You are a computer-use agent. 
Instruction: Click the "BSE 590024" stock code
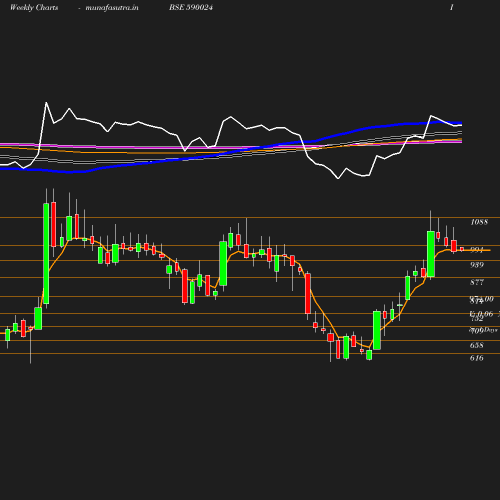pyautogui.click(x=191, y=7)
